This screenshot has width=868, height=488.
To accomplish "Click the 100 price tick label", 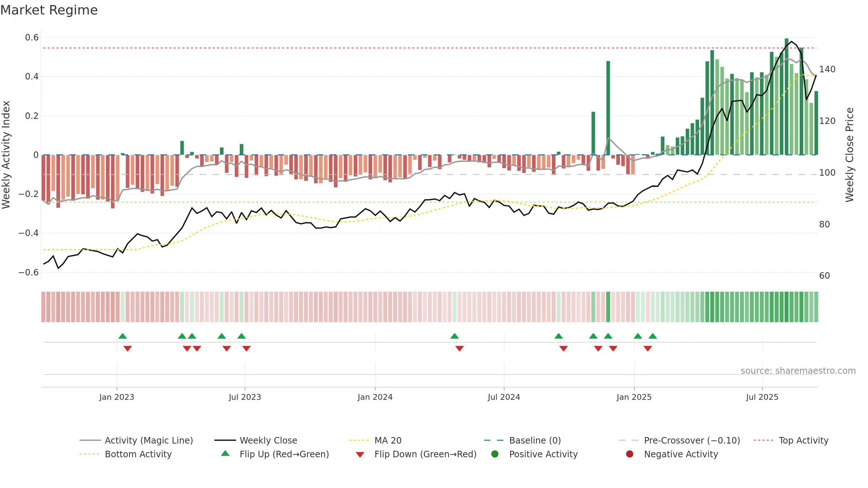I will pyautogui.click(x=827, y=173).
